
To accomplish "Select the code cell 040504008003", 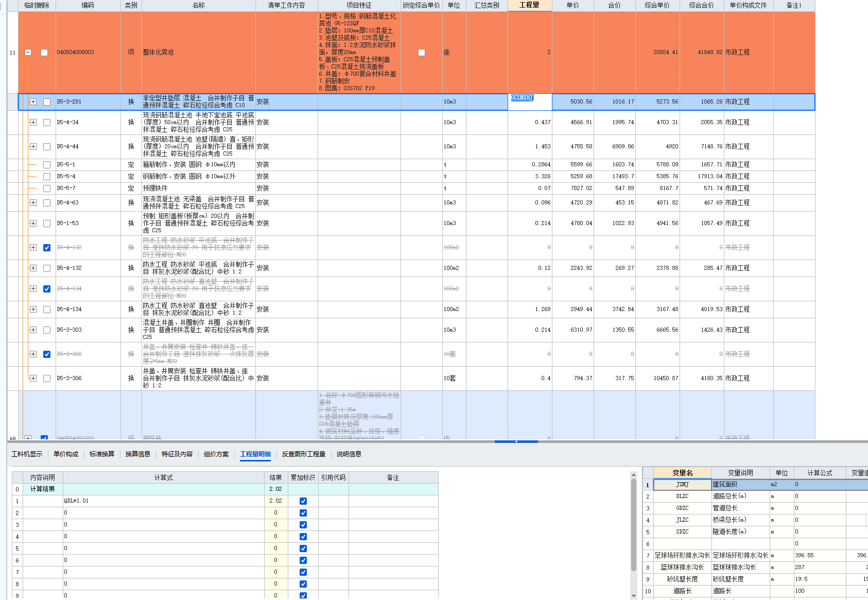I will coord(88,53).
